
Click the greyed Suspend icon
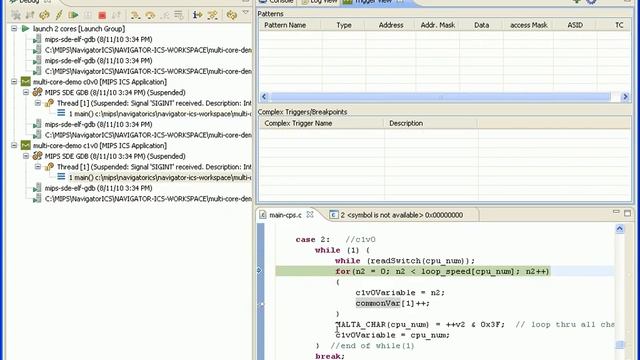coord(87,16)
